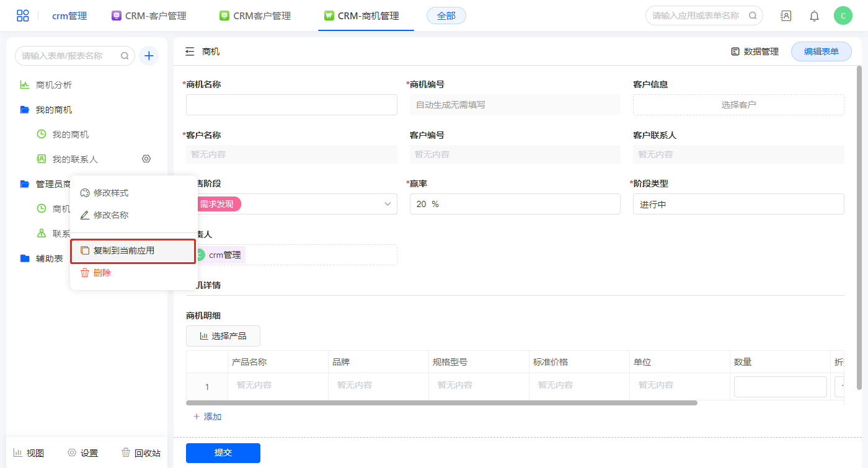Image resolution: width=868 pixels, height=468 pixels.
Task: Click the horizontal scrollbar under product table
Action: click(441, 403)
